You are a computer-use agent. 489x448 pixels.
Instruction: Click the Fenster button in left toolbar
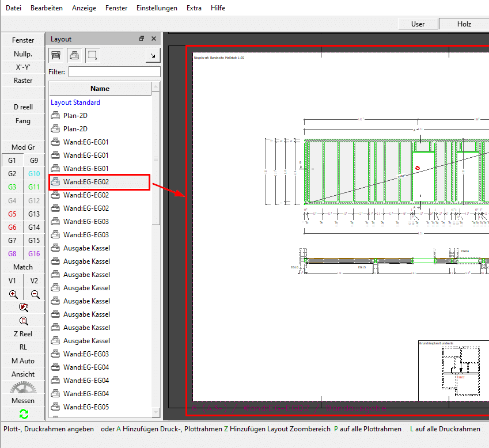pyautogui.click(x=23, y=40)
